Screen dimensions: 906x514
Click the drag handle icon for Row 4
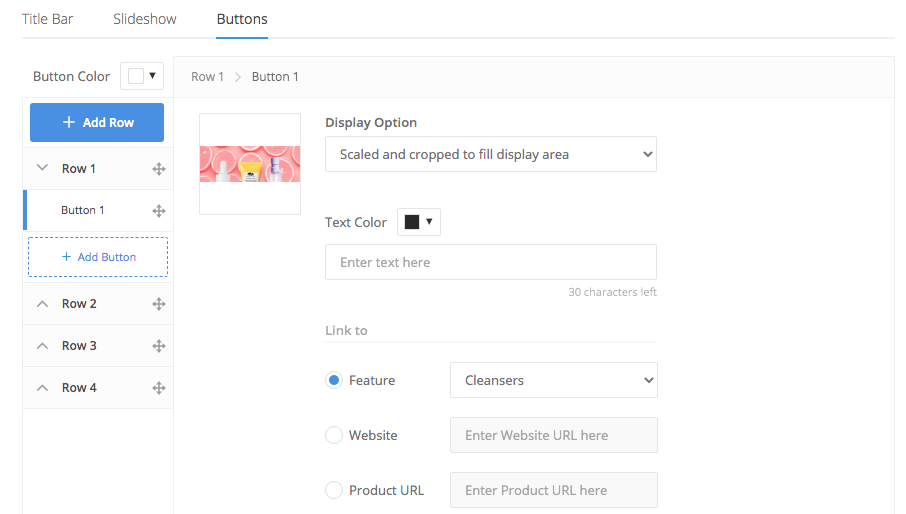(158, 388)
